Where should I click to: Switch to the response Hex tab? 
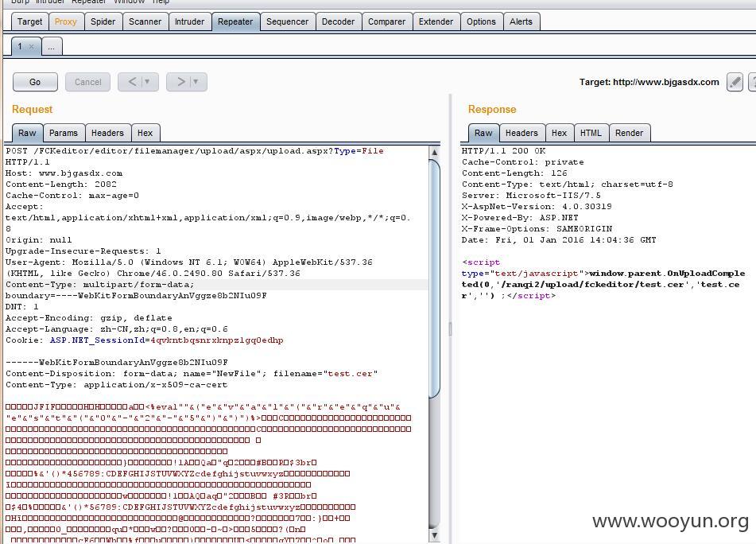[x=560, y=133]
